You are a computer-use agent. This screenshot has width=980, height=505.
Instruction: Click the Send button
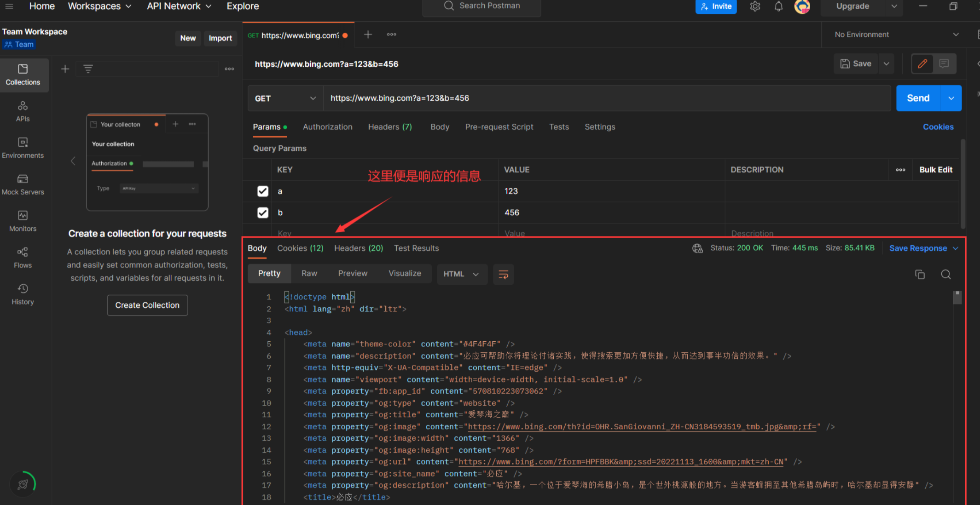coord(918,98)
